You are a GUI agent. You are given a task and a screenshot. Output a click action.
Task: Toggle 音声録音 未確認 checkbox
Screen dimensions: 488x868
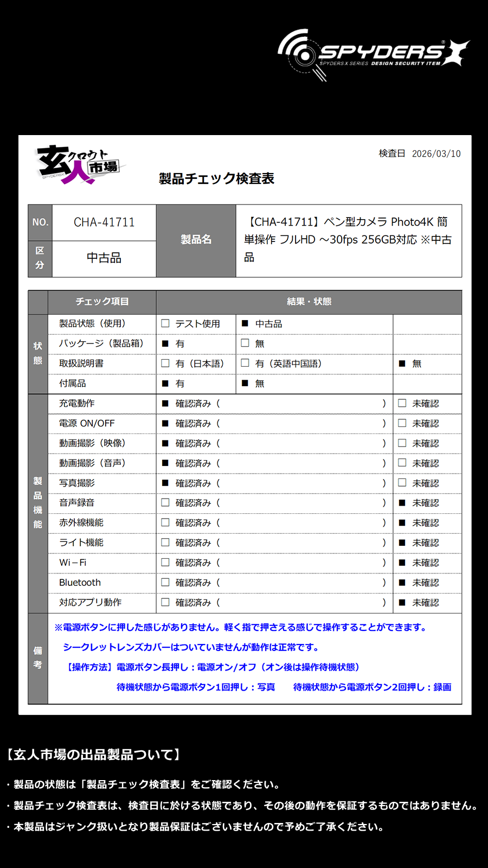[x=402, y=503]
